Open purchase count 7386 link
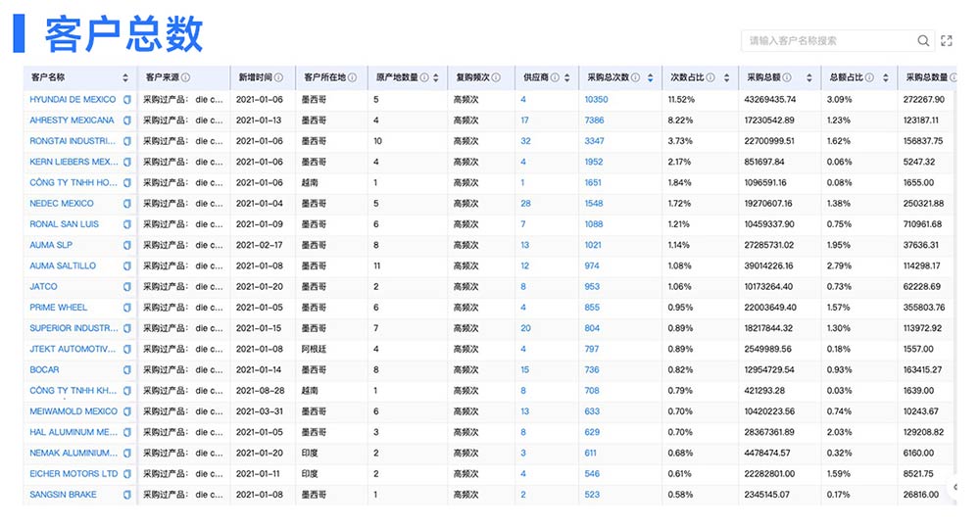The image size is (980, 529). pyautogui.click(x=595, y=120)
